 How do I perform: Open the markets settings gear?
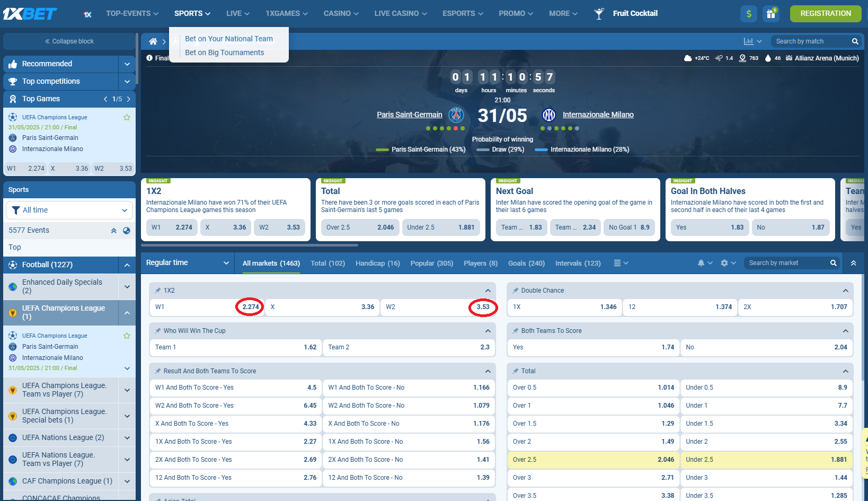(x=724, y=263)
